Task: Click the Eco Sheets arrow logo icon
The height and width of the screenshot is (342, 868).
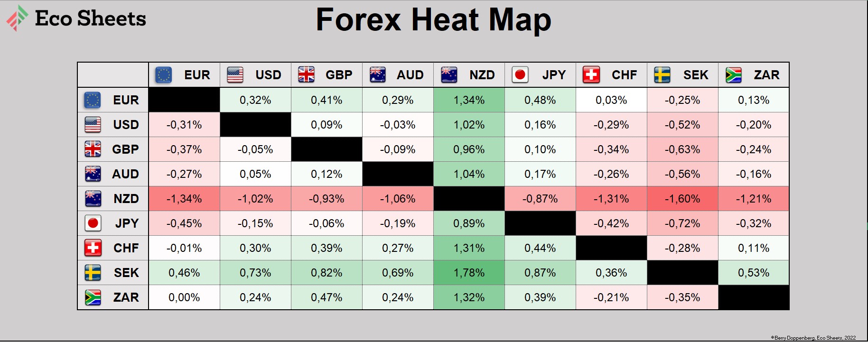Action: 17,18
